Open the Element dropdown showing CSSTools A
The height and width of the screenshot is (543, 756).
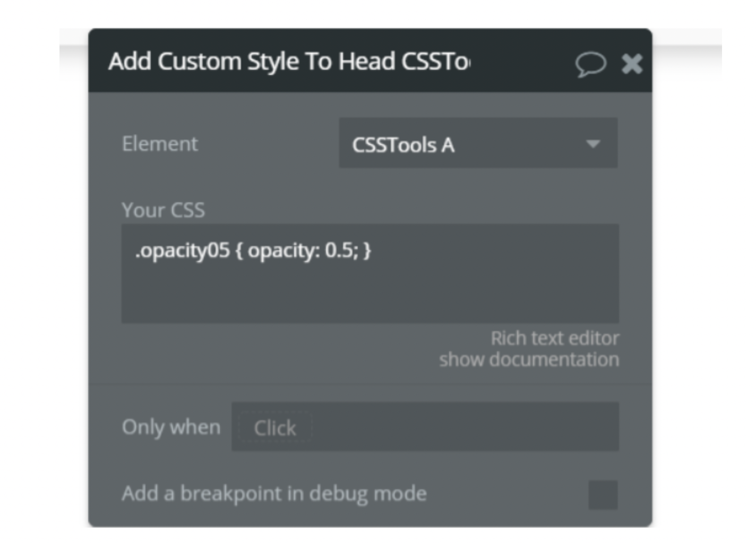coord(477,143)
